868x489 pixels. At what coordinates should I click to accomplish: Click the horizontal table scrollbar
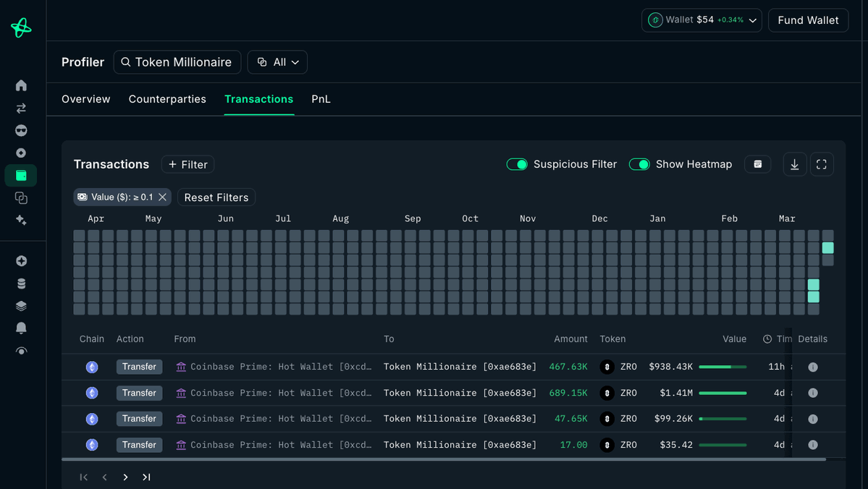coord(443,459)
